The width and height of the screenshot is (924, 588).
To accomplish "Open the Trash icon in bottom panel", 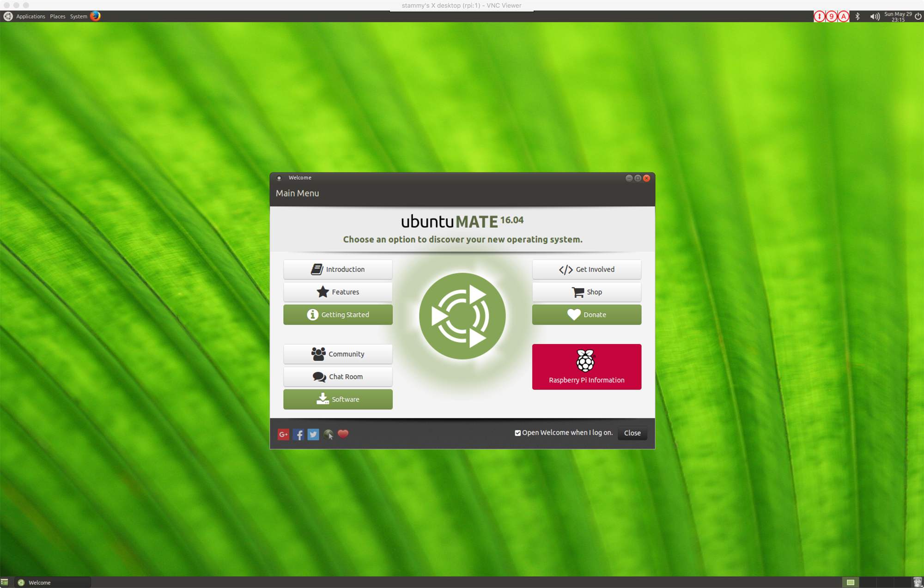I will 918,582.
